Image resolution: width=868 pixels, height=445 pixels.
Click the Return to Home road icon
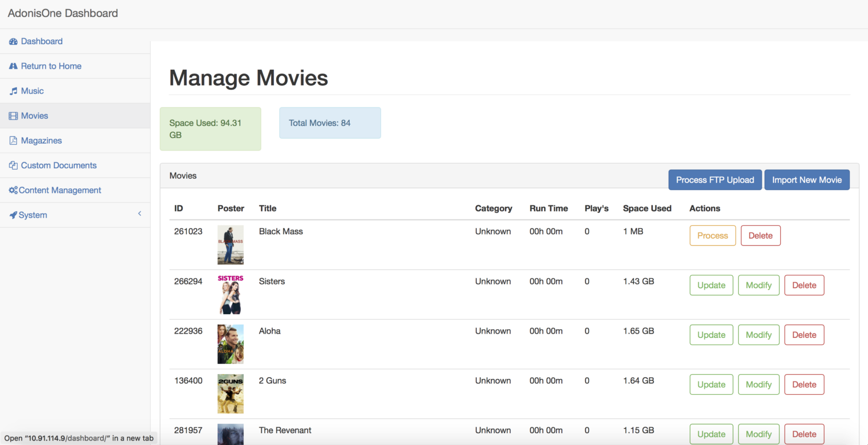pyautogui.click(x=13, y=66)
